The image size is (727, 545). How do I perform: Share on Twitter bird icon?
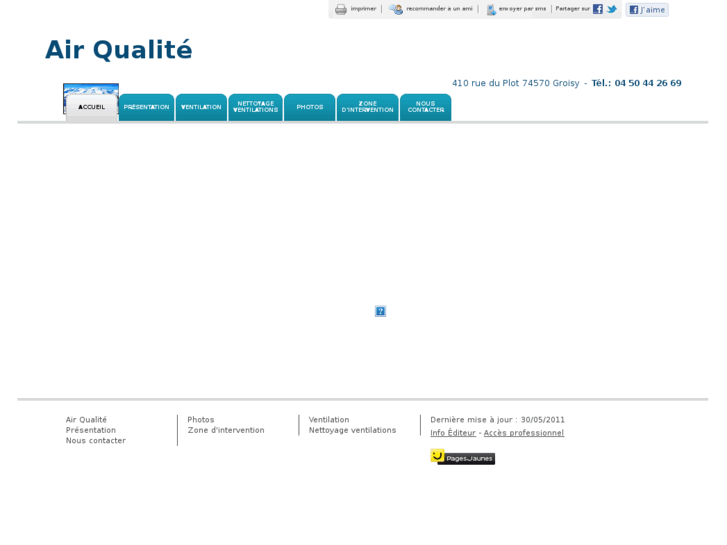612,9
